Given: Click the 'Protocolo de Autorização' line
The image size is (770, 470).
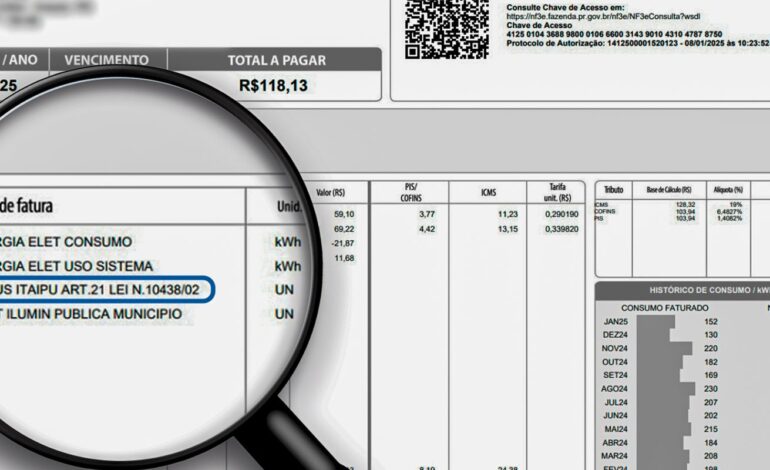Looking at the screenshot, I should (x=638, y=43).
